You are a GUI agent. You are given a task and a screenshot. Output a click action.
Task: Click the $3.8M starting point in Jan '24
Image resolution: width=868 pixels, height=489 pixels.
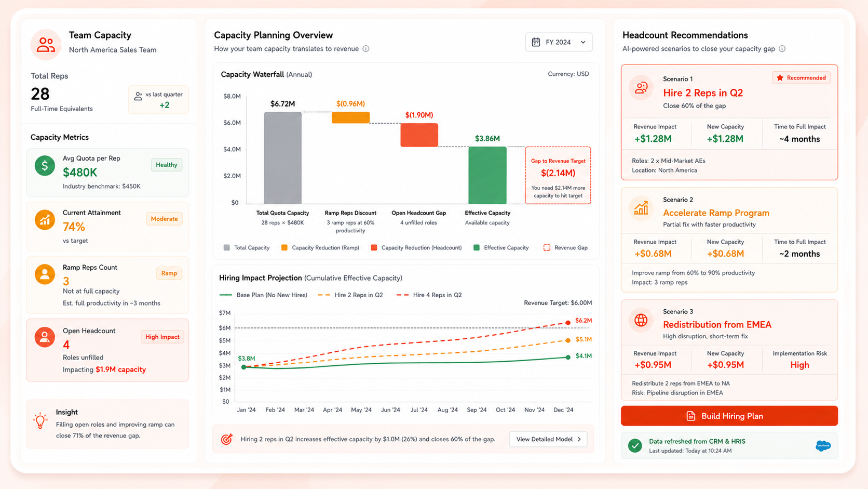coord(244,367)
